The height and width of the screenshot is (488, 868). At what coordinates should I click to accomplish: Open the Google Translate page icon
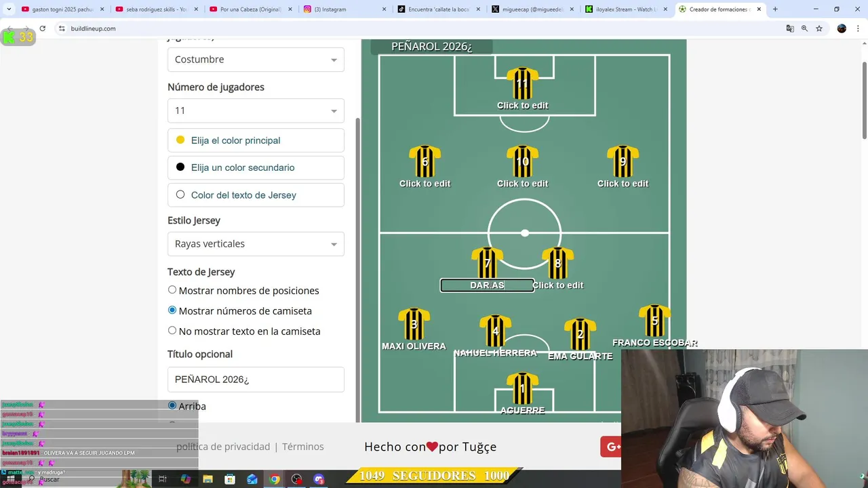click(x=790, y=28)
